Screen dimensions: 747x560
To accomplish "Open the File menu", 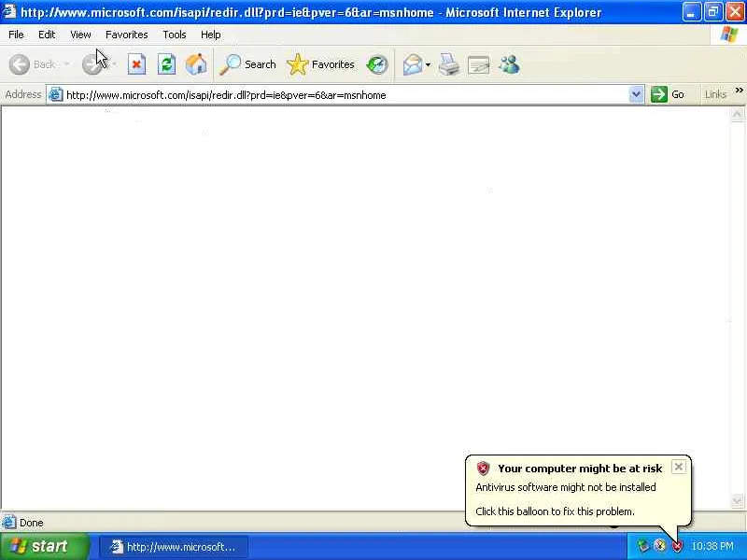I will click(16, 35).
